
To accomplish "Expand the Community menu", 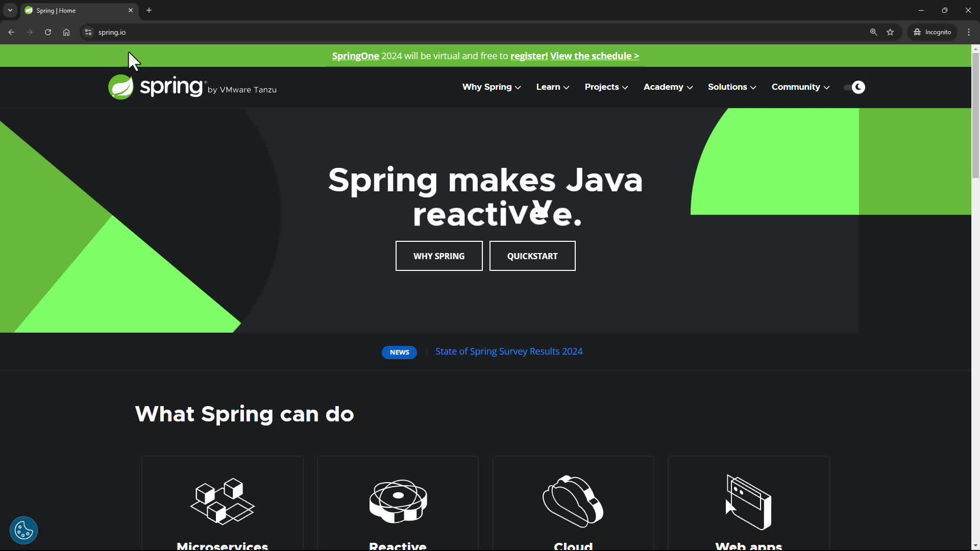I will click(x=800, y=87).
